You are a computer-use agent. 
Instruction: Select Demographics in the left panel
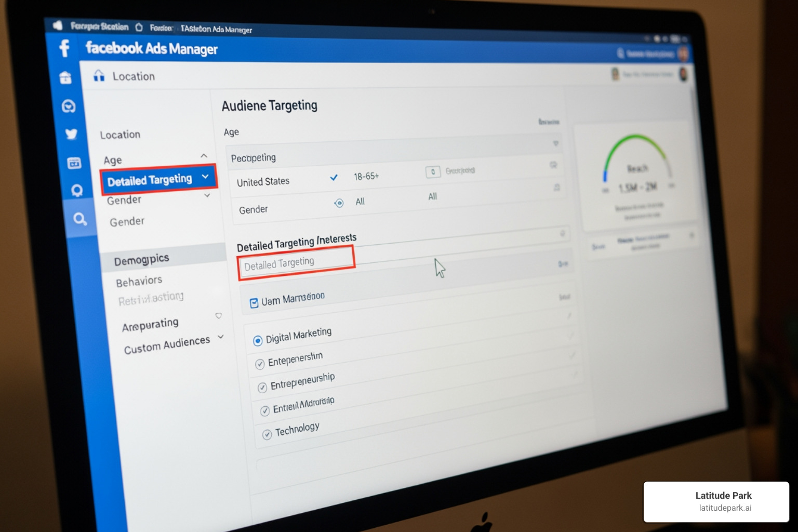tap(141, 258)
